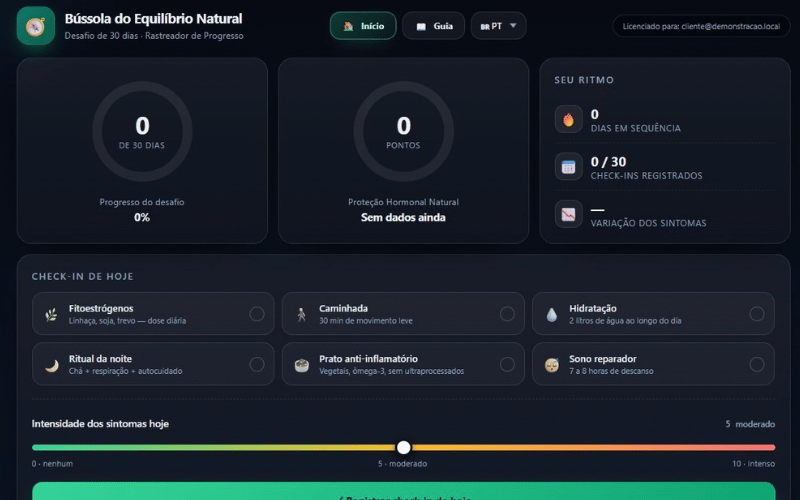
Task: Click the moon icon beside Ritual da noite
Action: [51, 365]
